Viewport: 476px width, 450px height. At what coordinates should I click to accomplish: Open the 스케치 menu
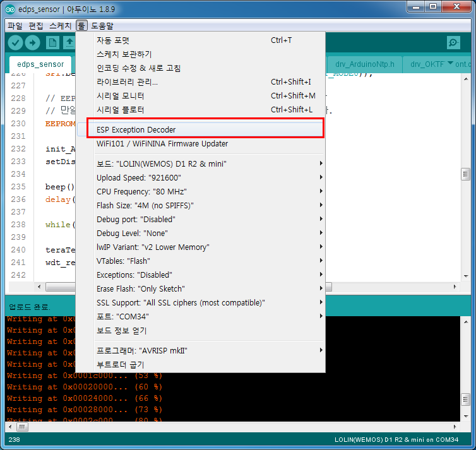click(60, 26)
